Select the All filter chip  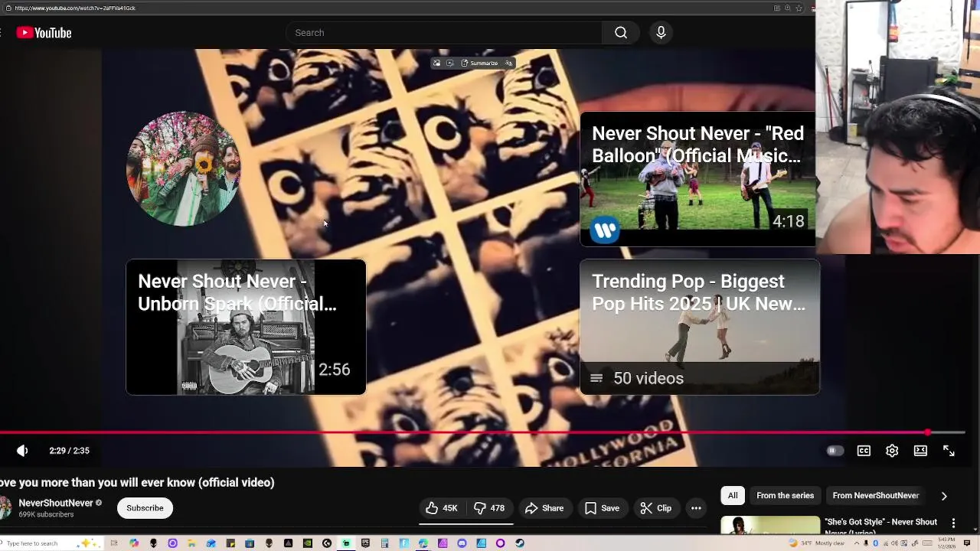(733, 495)
